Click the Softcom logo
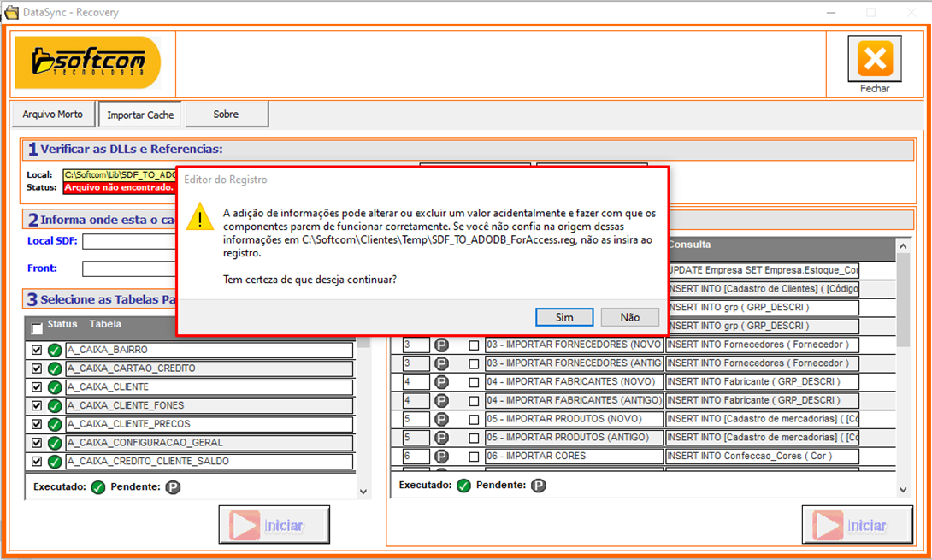932x560 pixels. pyautogui.click(x=88, y=62)
